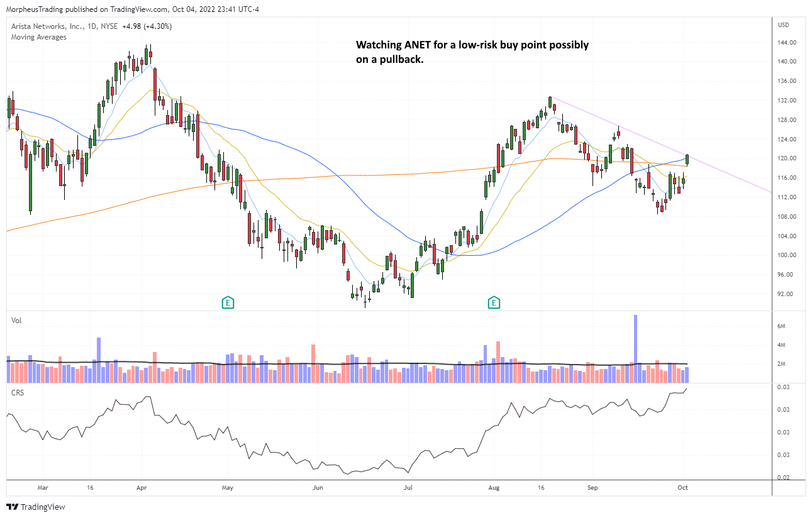Image resolution: width=812 pixels, height=518 pixels.
Task: Click the 92.00 price axis label
Action: pos(785,294)
